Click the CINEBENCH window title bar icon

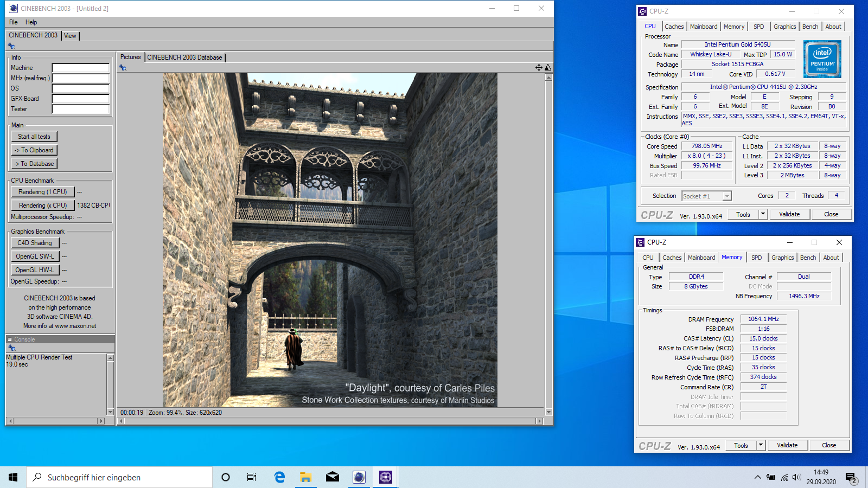[14, 8]
